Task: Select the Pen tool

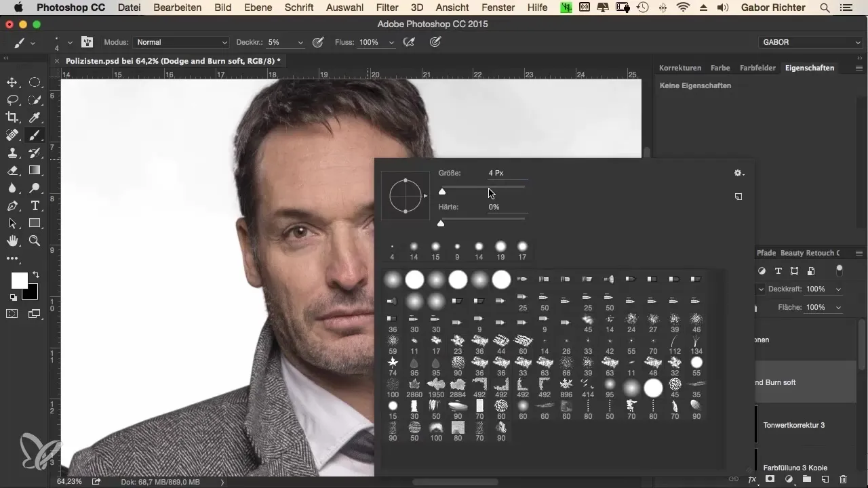Action: point(12,206)
